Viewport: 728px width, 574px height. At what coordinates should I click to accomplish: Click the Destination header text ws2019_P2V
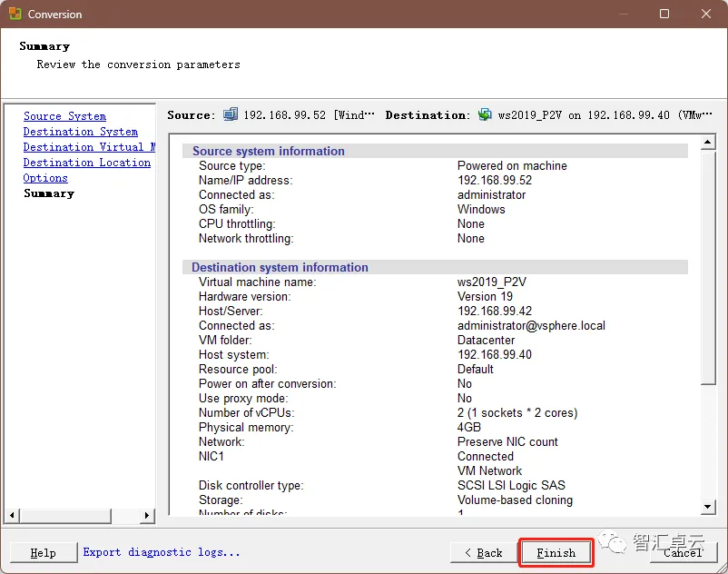click(x=530, y=114)
